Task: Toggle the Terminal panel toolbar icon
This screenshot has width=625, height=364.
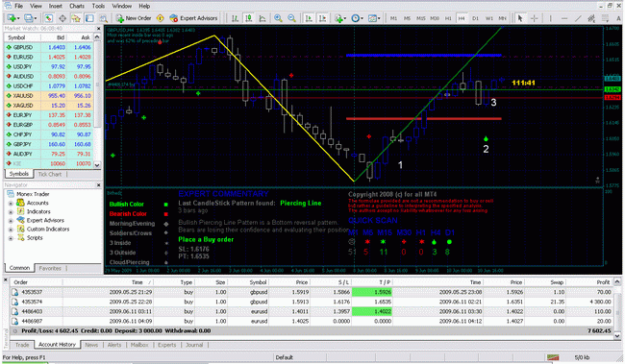Action: tap(89, 18)
